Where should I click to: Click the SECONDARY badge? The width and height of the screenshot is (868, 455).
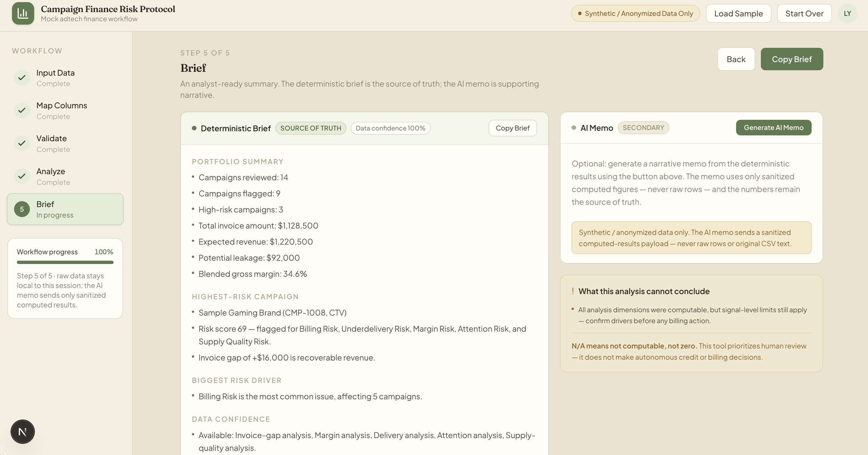[x=643, y=127]
